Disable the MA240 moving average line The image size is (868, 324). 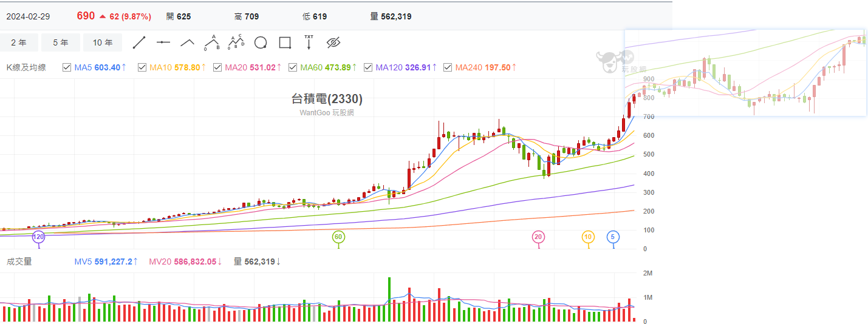tap(448, 67)
